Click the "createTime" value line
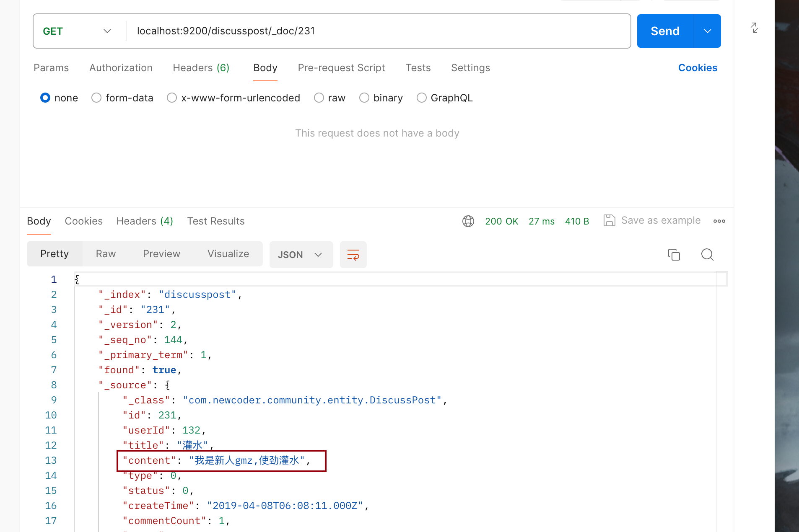The width and height of the screenshot is (799, 532). click(x=246, y=506)
